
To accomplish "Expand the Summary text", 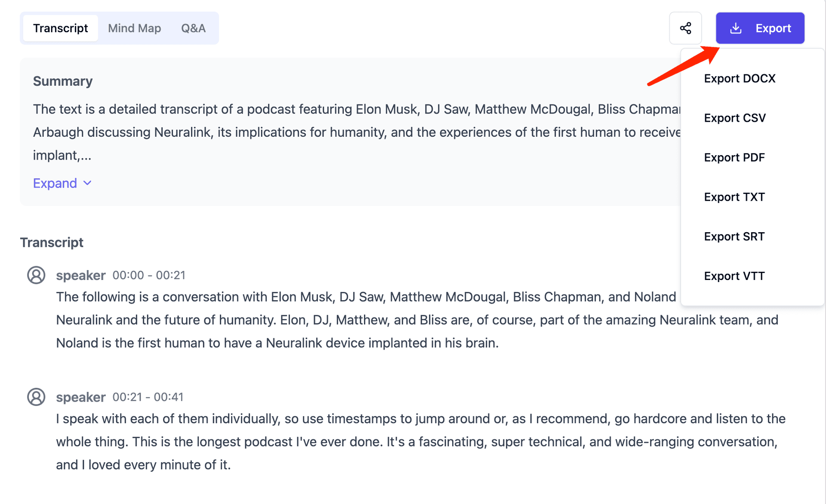I will pyautogui.click(x=55, y=183).
